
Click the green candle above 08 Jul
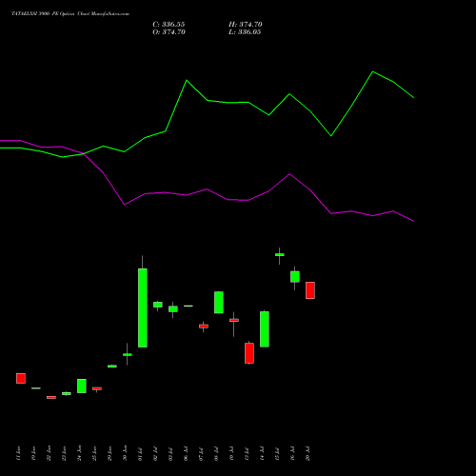[x=219, y=303]
